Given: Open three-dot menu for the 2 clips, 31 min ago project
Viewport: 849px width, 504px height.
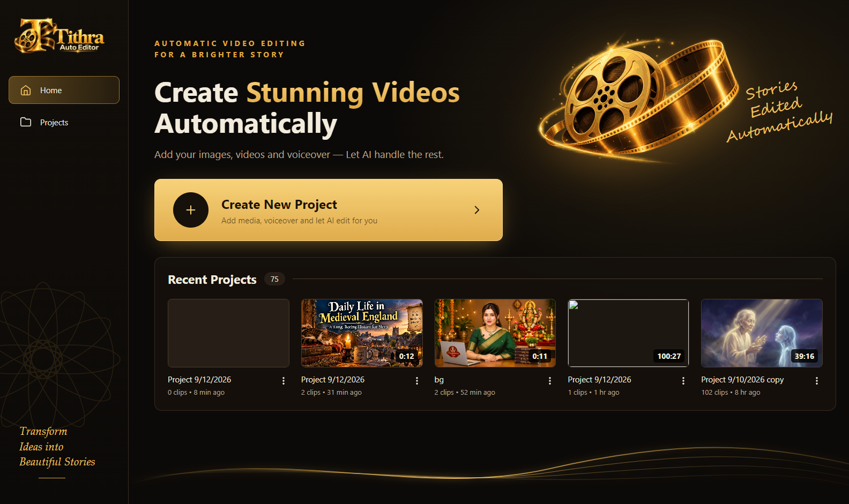Looking at the screenshot, I should (x=417, y=381).
